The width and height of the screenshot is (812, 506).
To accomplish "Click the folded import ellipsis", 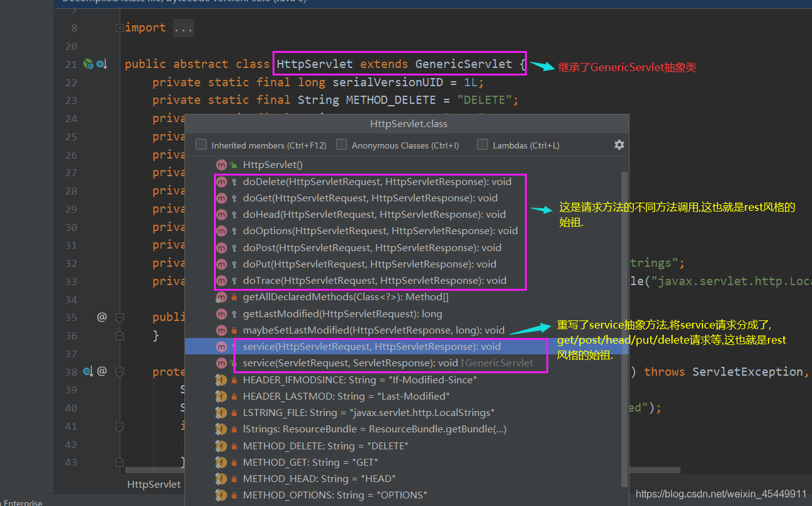I will coord(183,28).
